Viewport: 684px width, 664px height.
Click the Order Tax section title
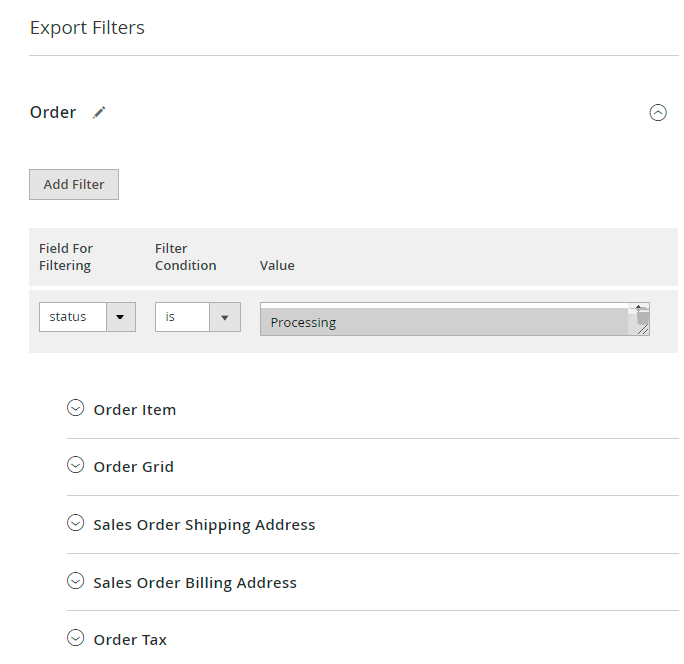pyautogui.click(x=130, y=639)
